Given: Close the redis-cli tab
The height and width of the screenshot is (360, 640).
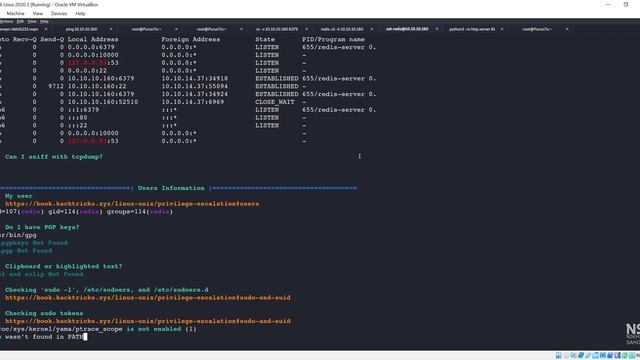Looking at the screenshot, I should tap(372, 29).
